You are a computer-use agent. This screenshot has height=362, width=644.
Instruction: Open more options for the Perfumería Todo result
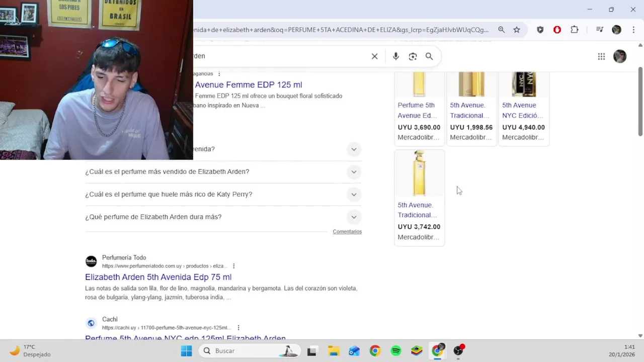click(233, 266)
